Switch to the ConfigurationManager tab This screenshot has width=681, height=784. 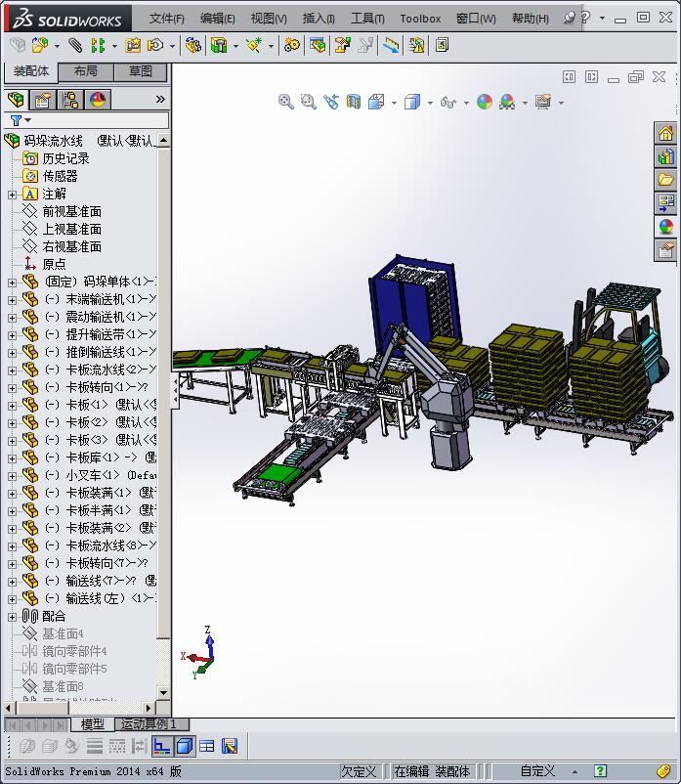[70, 100]
